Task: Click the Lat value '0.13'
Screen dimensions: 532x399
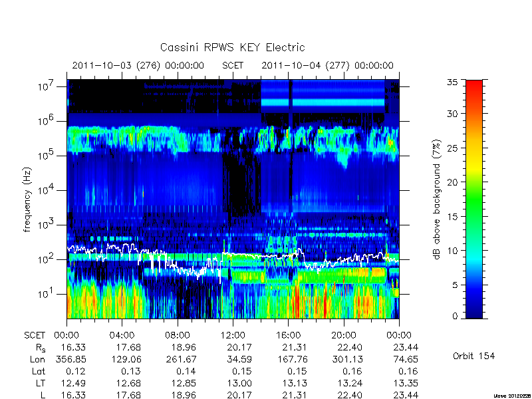Action: [131, 371]
